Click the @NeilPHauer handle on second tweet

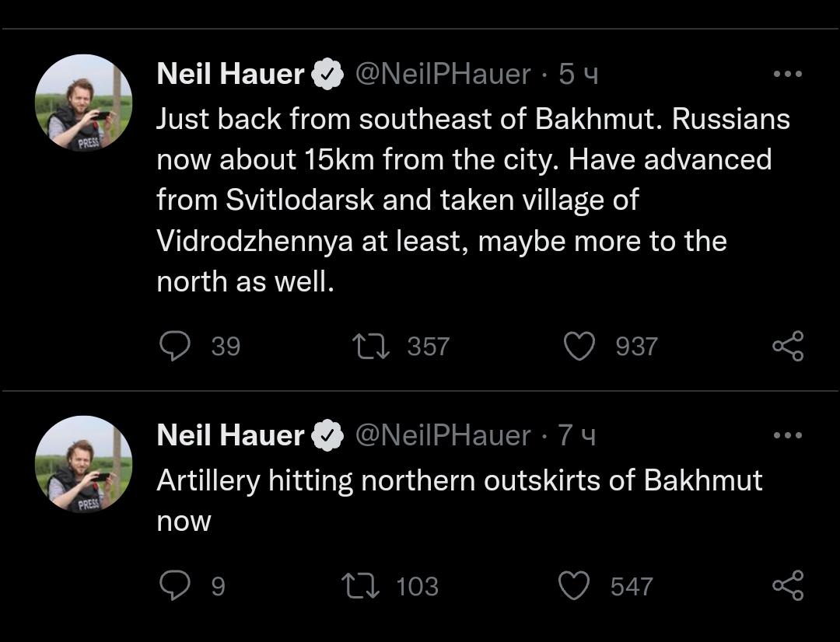click(443, 435)
